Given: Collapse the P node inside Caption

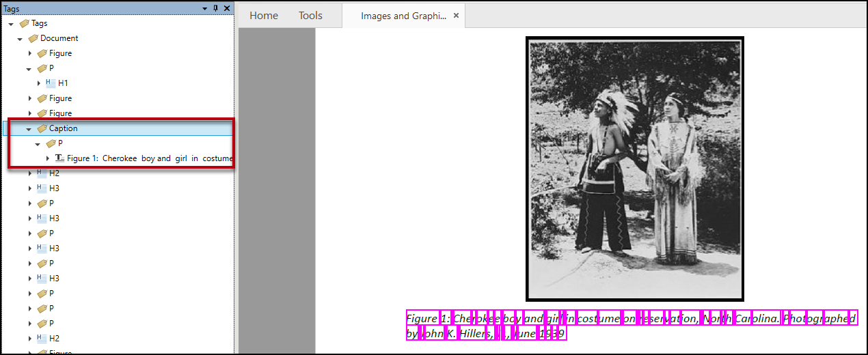Looking at the screenshot, I should click(38, 144).
